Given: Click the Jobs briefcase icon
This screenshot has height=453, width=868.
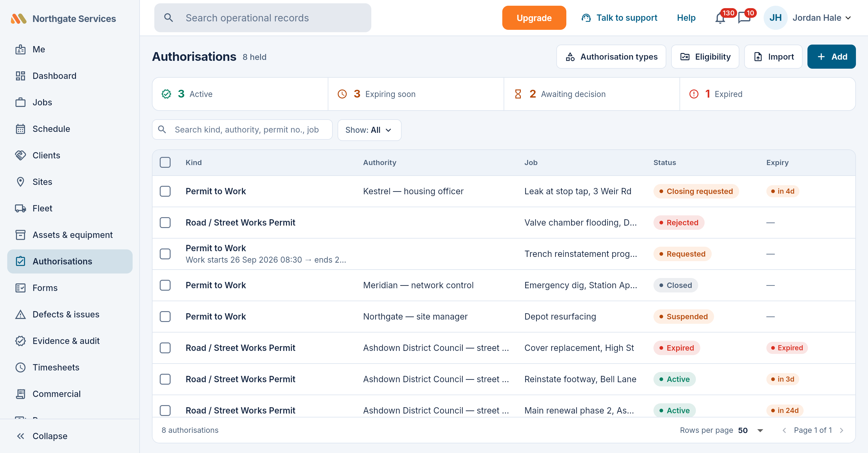Looking at the screenshot, I should [20, 102].
